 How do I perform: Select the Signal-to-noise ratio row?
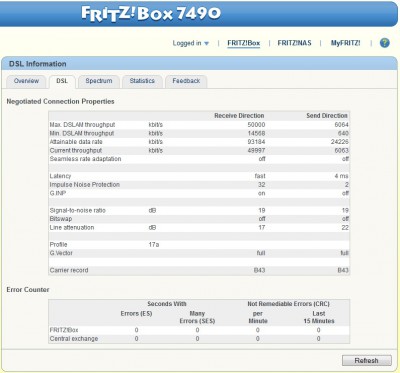tap(199, 210)
